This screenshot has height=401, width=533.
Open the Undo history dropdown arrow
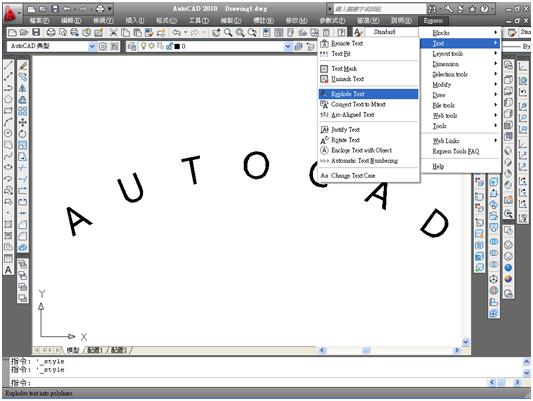(186, 33)
